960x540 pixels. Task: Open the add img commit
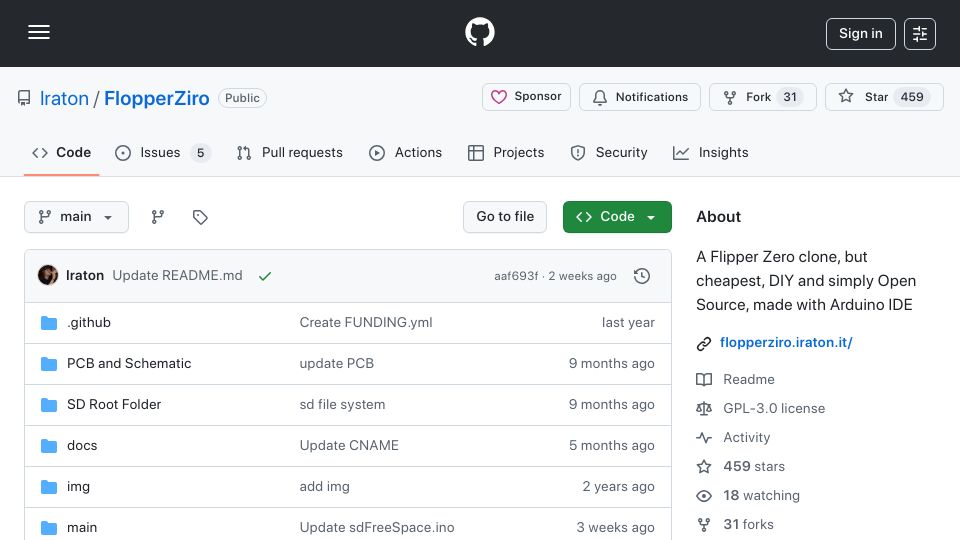click(x=324, y=487)
